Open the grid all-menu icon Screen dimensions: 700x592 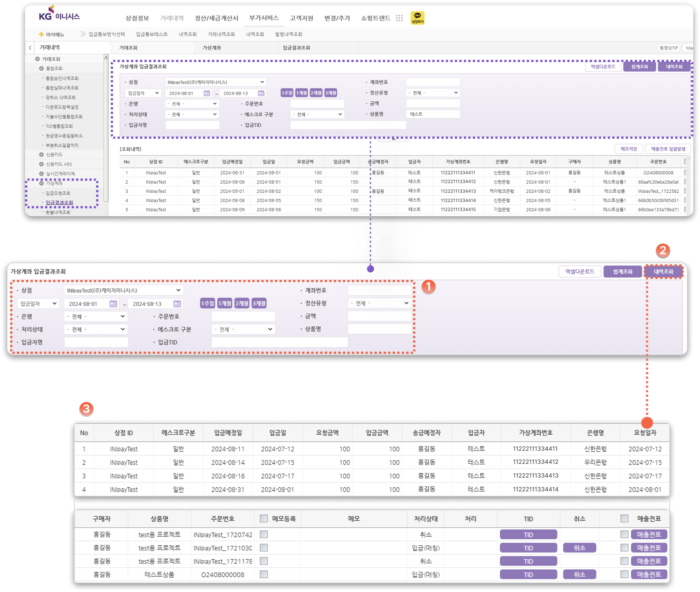[x=399, y=18]
